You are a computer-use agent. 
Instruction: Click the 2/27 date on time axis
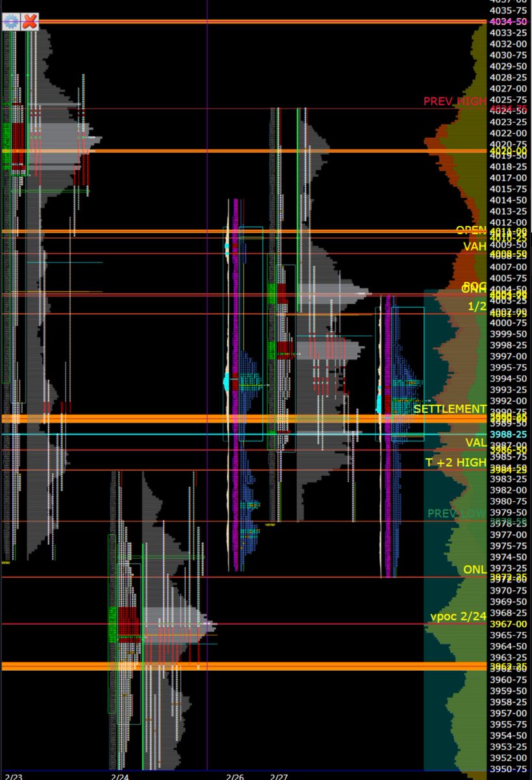click(x=279, y=776)
